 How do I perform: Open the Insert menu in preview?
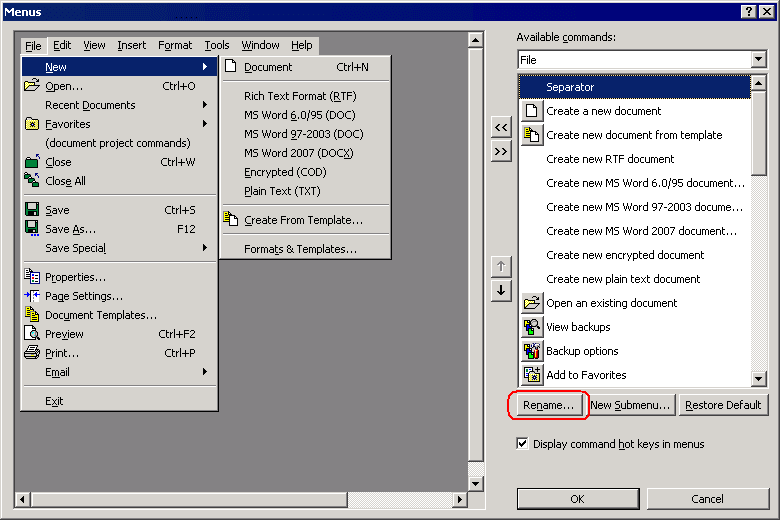[x=131, y=45]
